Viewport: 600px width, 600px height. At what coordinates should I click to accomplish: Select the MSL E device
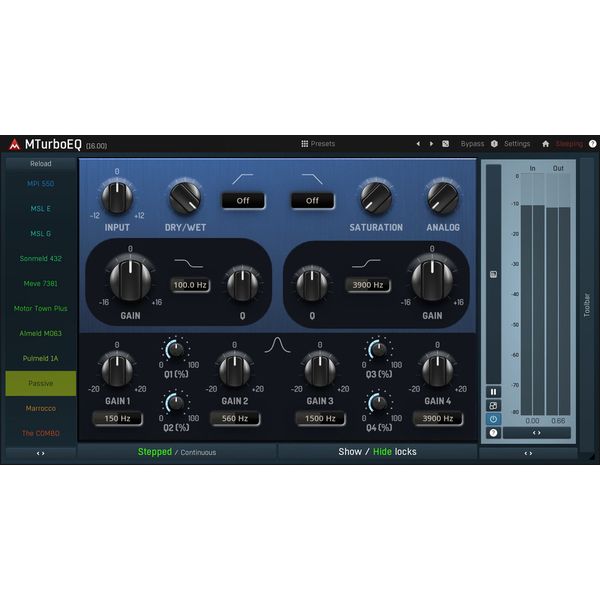click(x=41, y=209)
